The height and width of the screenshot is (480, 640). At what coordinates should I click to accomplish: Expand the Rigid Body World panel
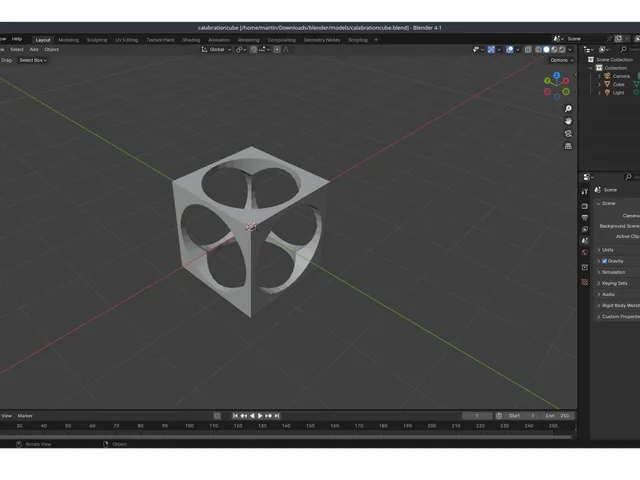[x=618, y=305]
